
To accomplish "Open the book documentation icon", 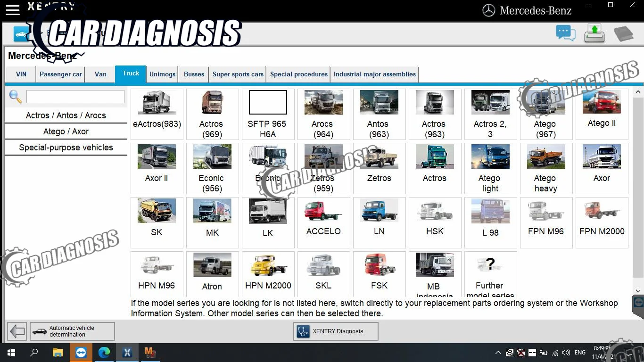I will tap(623, 34).
